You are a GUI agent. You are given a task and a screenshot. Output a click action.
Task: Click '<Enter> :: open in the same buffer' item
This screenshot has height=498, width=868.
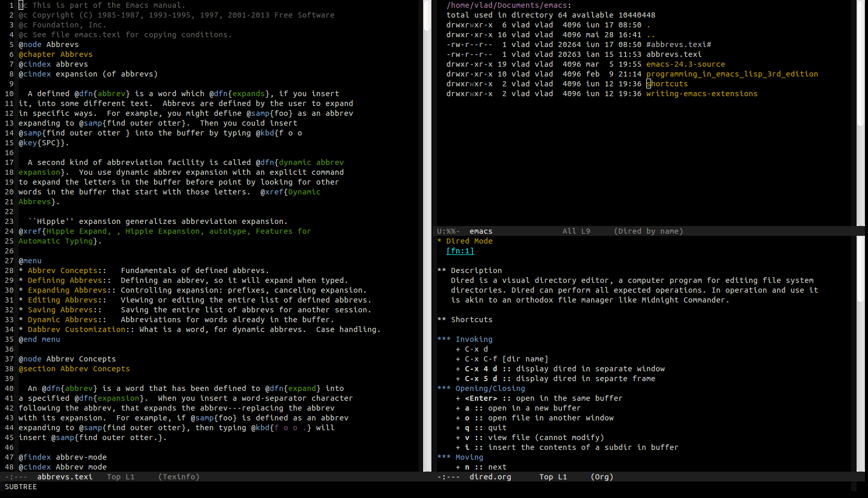pos(539,398)
